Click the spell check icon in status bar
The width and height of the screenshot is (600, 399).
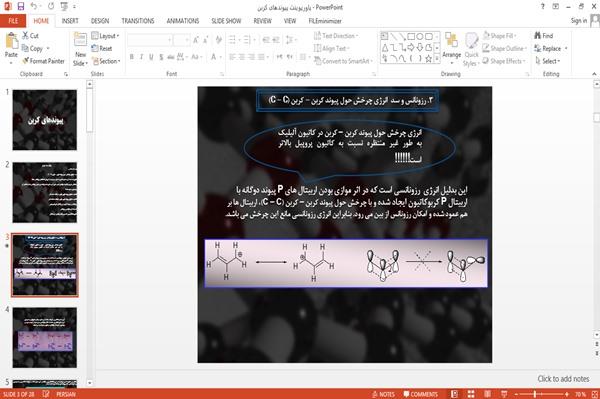point(46,394)
